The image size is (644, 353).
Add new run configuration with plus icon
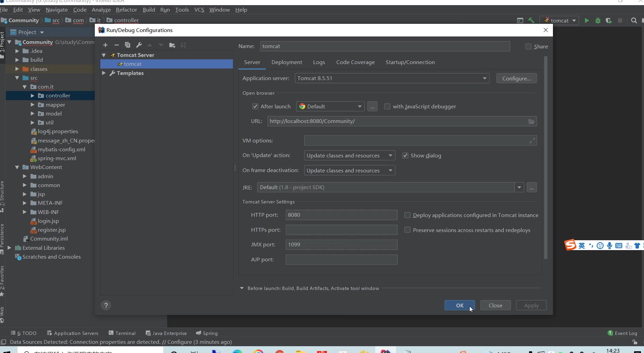tap(105, 45)
